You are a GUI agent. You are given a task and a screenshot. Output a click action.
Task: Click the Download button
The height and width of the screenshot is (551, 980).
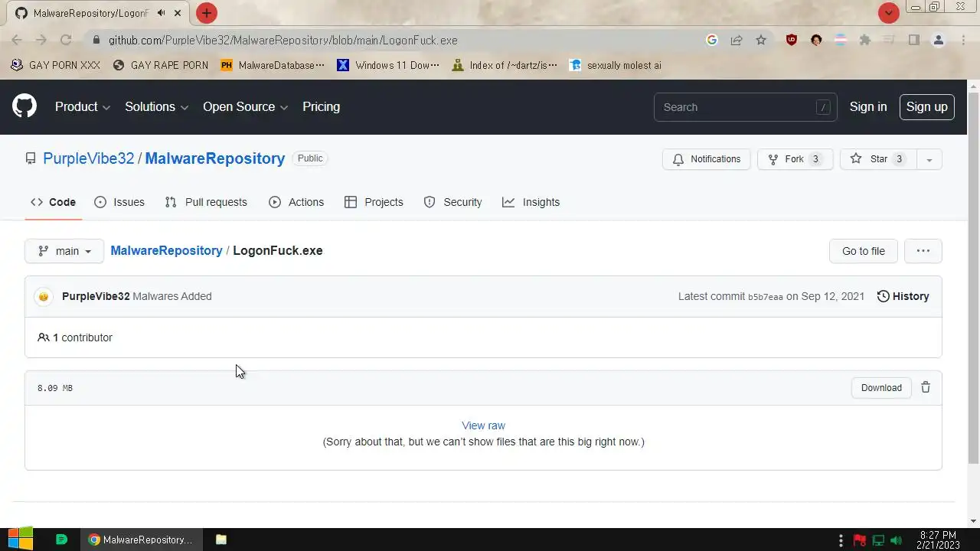pyautogui.click(x=881, y=387)
